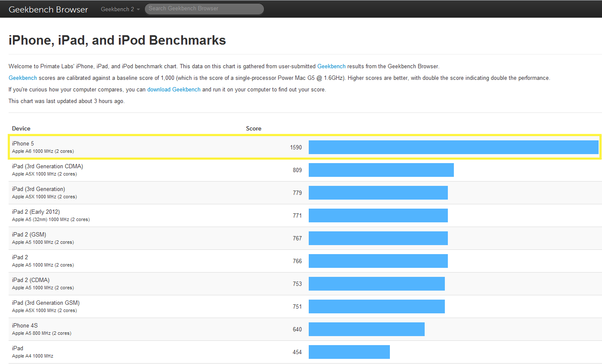Click the Geekbench Browser logo title

[x=48, y=9]
